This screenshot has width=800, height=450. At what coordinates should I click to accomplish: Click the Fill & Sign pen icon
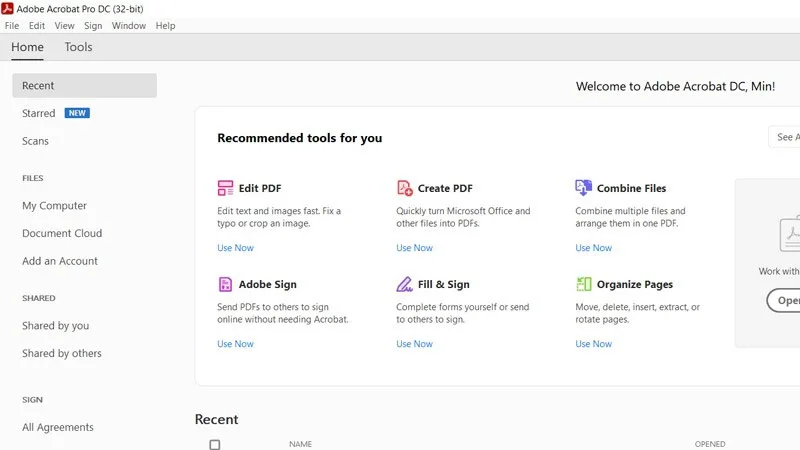point(405,284)
